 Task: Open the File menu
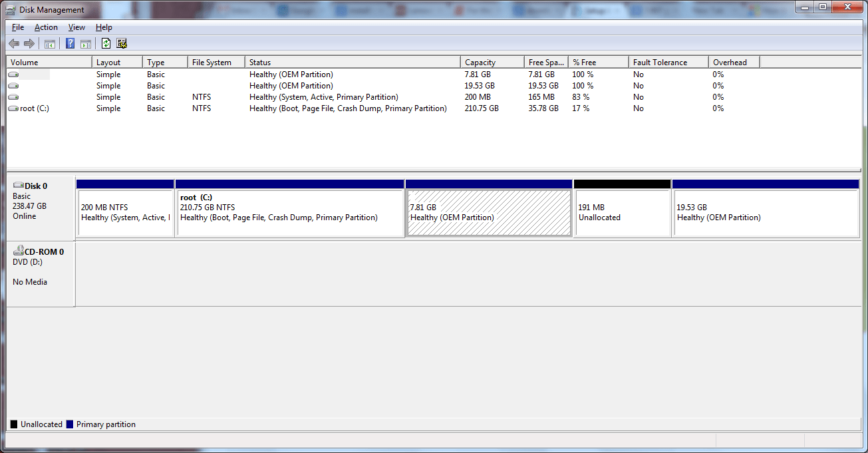coord(17,27)
